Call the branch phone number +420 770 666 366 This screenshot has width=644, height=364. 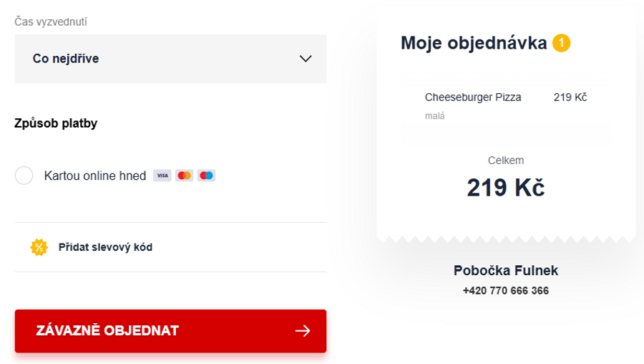pos(506,291)
